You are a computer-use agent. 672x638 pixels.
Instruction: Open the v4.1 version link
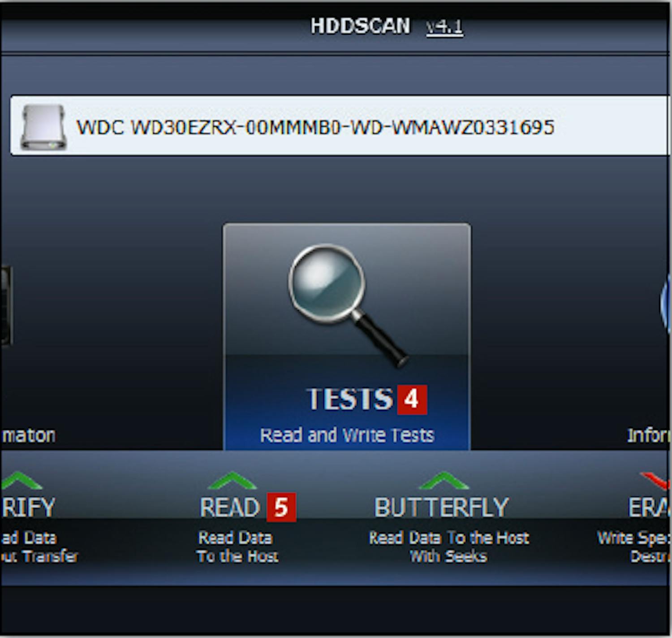click(x=444, y=27)
